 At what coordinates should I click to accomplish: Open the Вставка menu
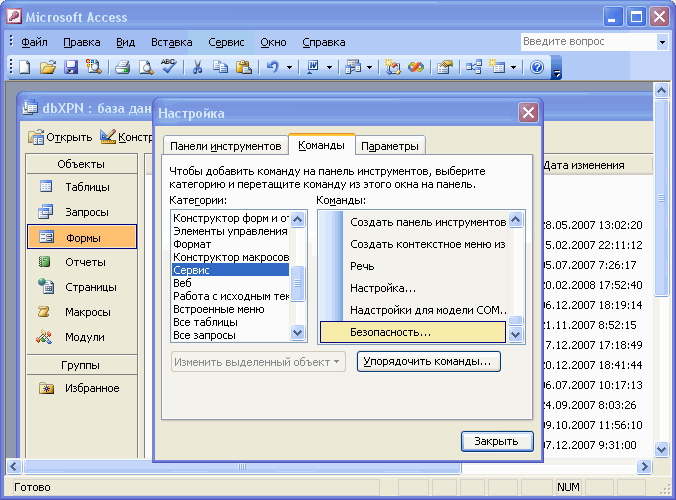[172, 42]
